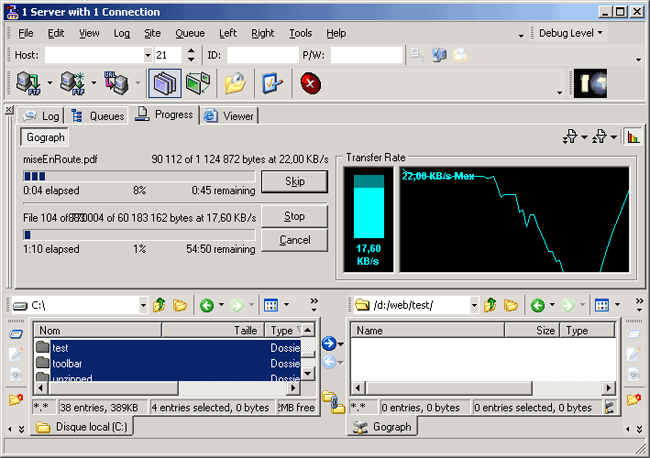Click the globe animation logo icon
Viewport: 650px width, 458px height.
[590, 83]
